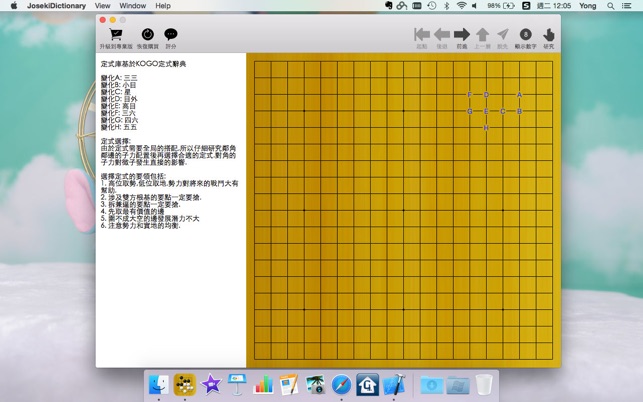The width and height of the screenshot is (643, 402).
Task: Click the KOGO dictionary heading text
Action: coord(144,64)
